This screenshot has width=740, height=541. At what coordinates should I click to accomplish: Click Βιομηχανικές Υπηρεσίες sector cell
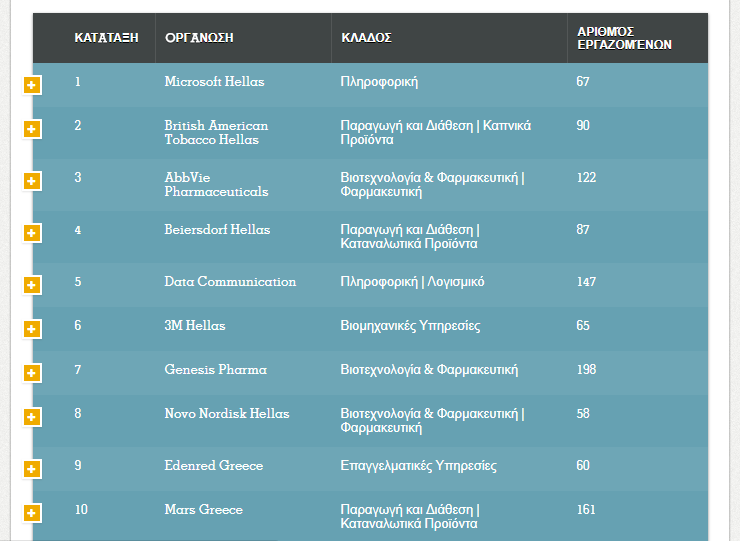410,325
